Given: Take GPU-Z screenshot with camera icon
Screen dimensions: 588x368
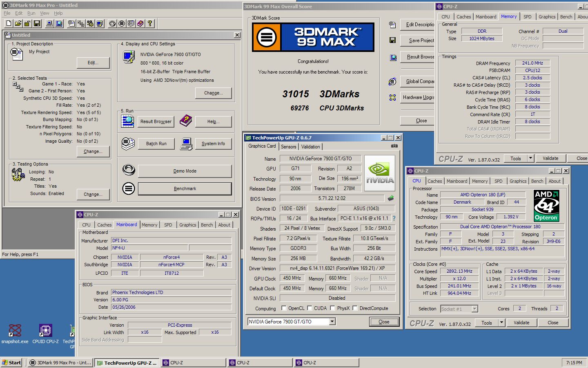Looking at the screenshot, I should 394,146.
